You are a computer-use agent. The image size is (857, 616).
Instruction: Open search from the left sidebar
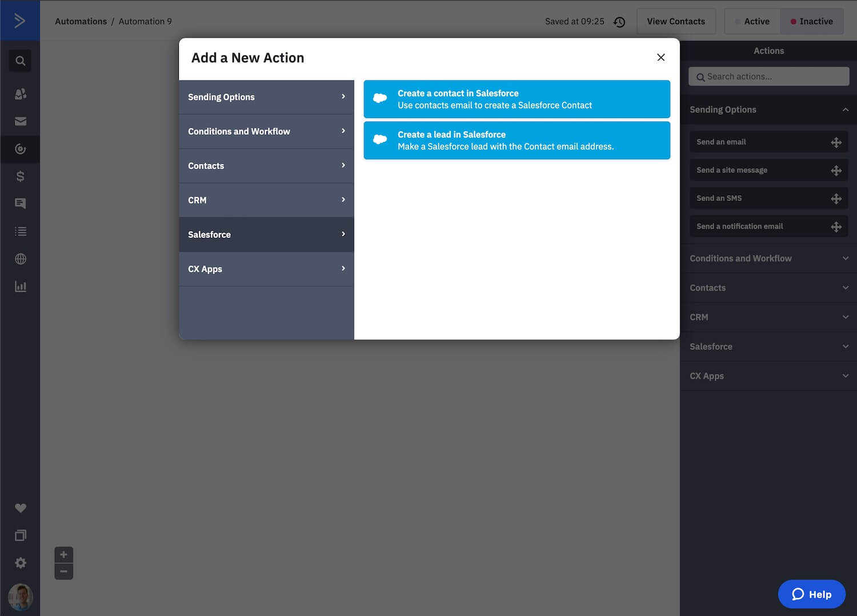point(20,61)
